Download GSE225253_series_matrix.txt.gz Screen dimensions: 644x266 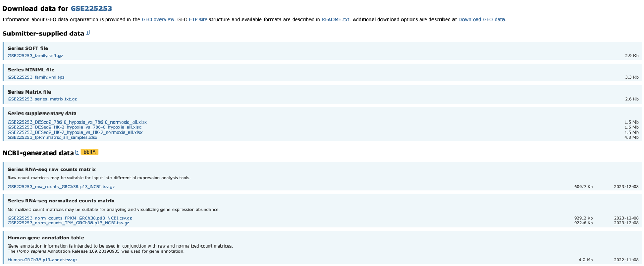[42, 99]
